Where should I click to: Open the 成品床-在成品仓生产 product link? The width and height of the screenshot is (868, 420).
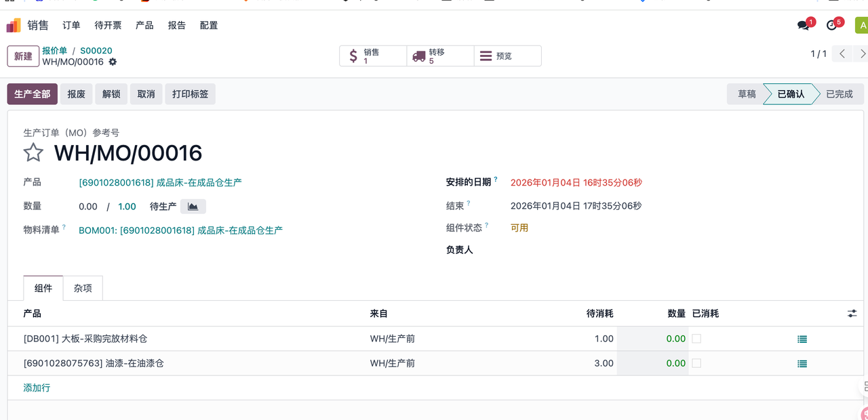click(x=161, y=182)
